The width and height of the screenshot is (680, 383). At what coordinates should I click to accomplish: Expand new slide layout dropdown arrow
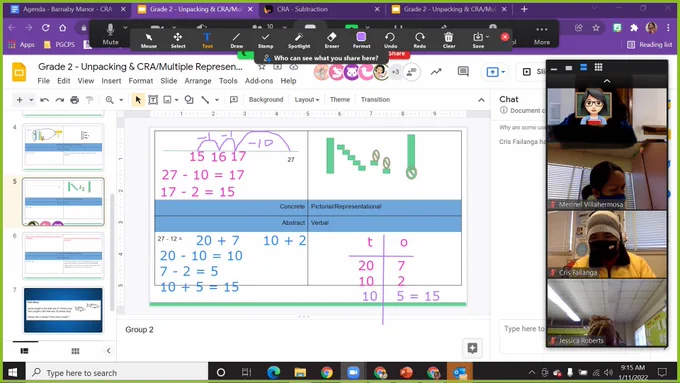click(31, 100)
